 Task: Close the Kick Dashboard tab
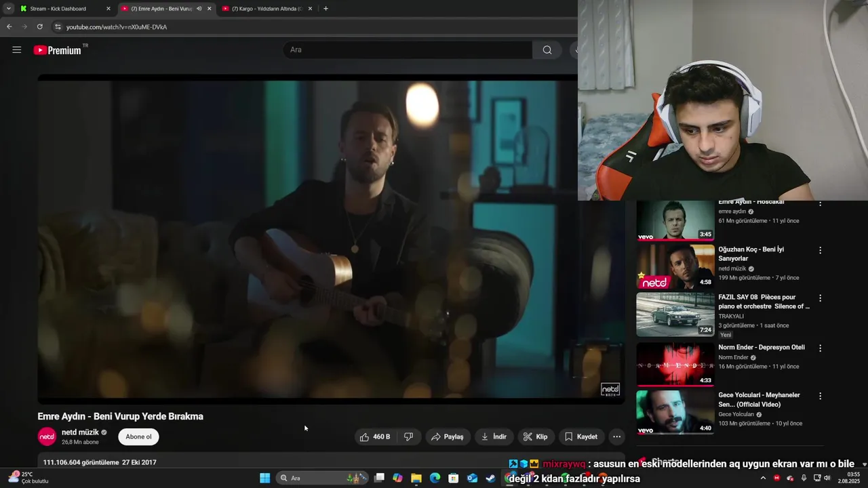(108, 9)
